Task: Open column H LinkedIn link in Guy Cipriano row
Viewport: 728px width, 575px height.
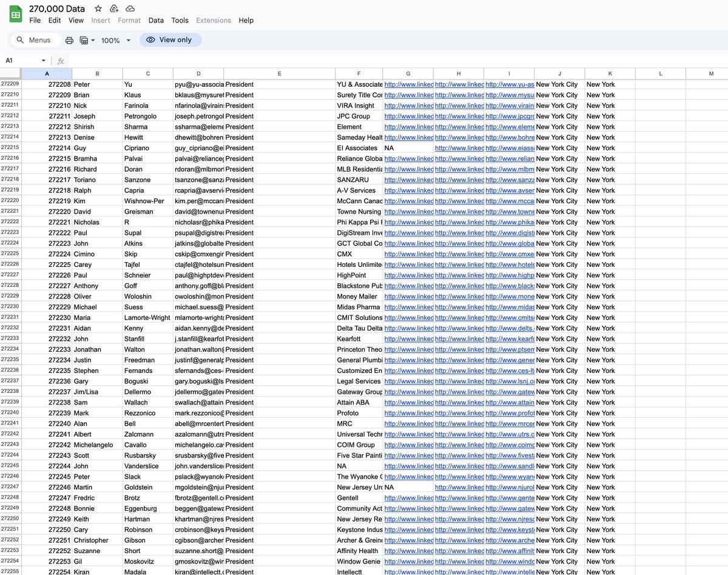Action: pos(459,148)
